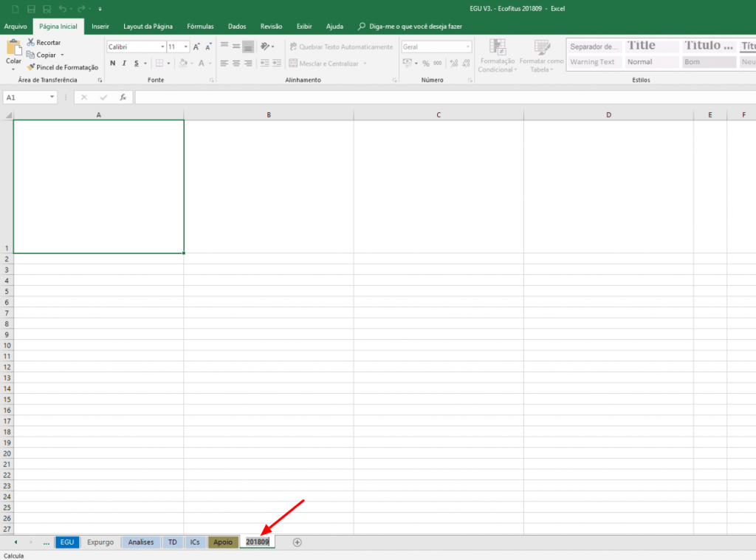The width and height of the screenshot is (756, 560).
Task: Toggle italic I formatting
Action: [x=124, y=64]
